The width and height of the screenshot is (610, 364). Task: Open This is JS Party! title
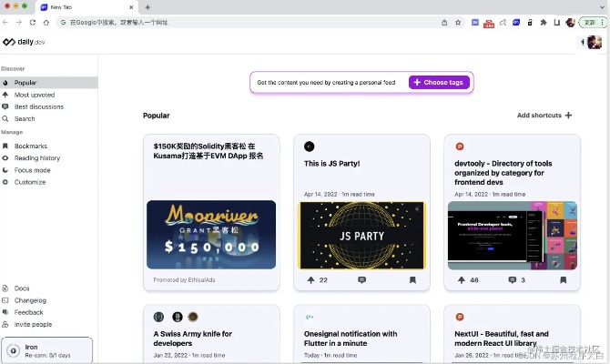(x=331, y=163)
